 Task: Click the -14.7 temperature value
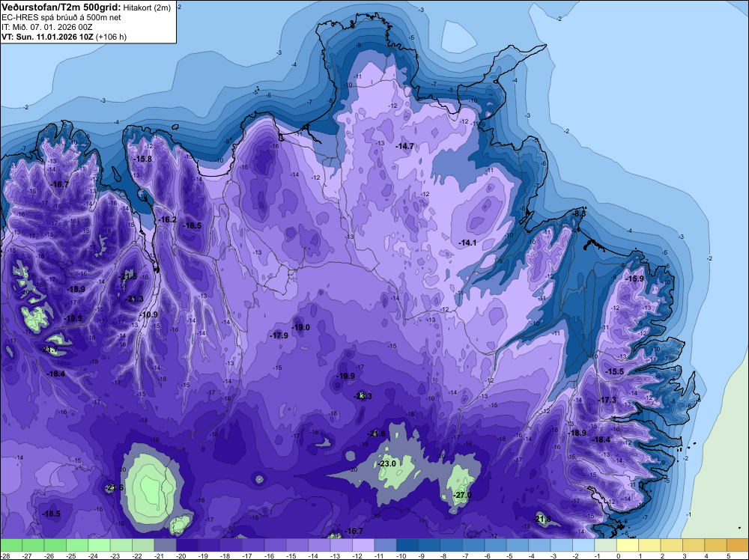(404, 146)
